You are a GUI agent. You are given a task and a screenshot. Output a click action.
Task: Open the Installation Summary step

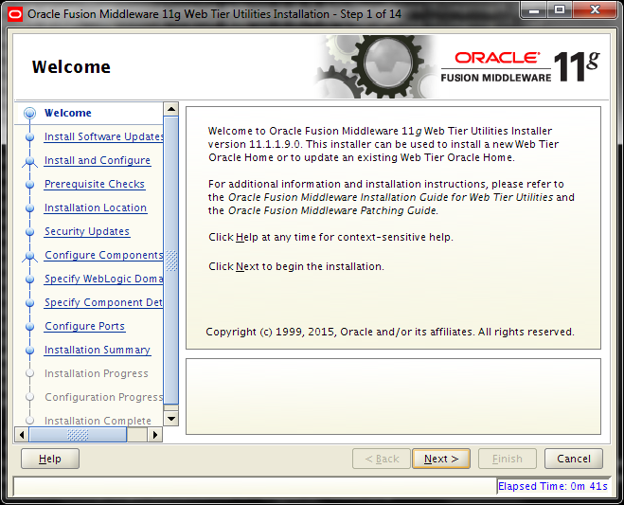click(x=98, y=350)
